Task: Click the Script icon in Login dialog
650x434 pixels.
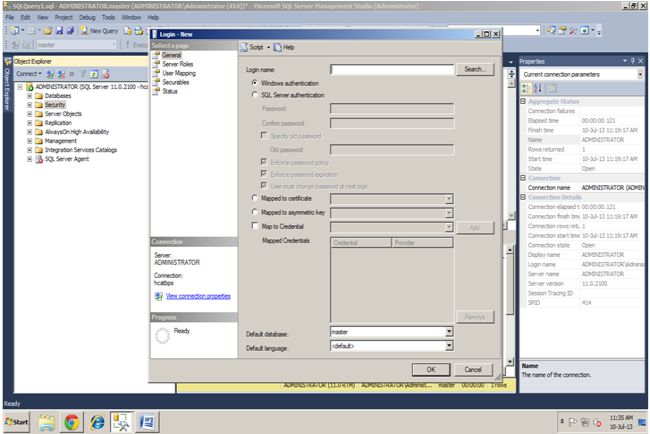Action: [x=244, y=47]
